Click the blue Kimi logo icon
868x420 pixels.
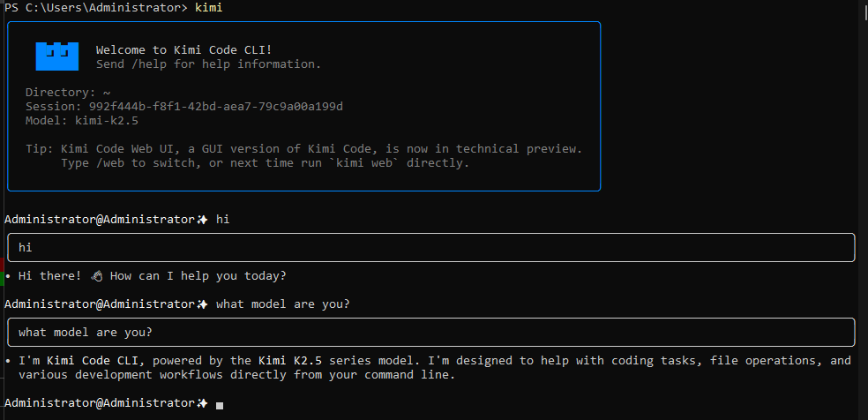tap(57, 56)
